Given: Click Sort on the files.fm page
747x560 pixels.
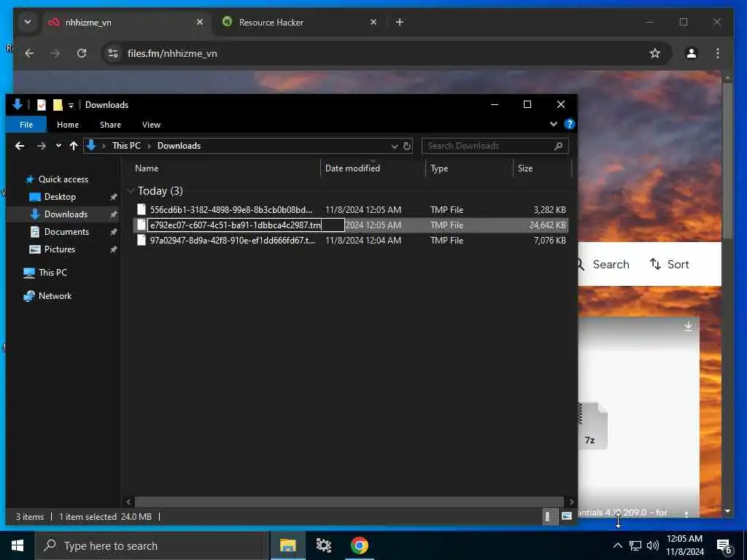Looking at the screenshot, I should pos(670,264).
